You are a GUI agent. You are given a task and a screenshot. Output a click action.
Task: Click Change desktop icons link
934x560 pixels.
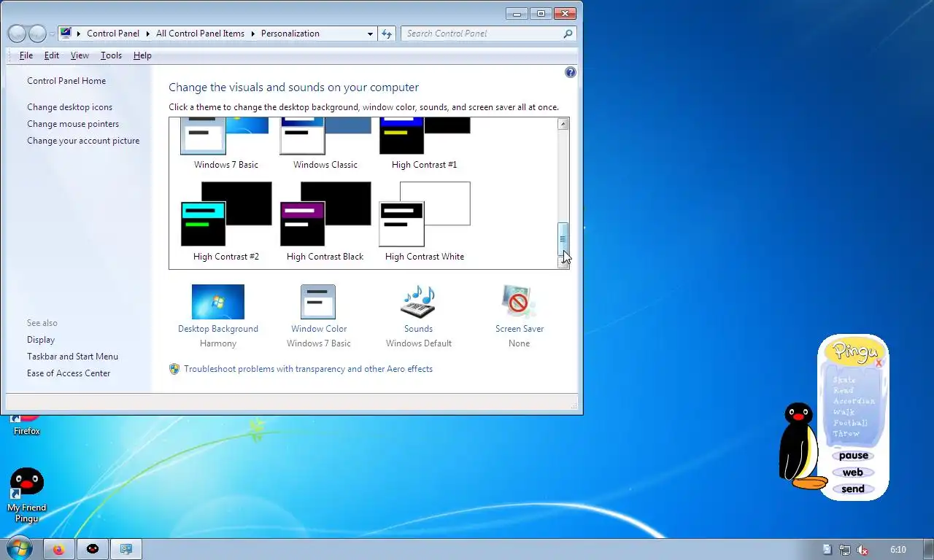[70, 107]
